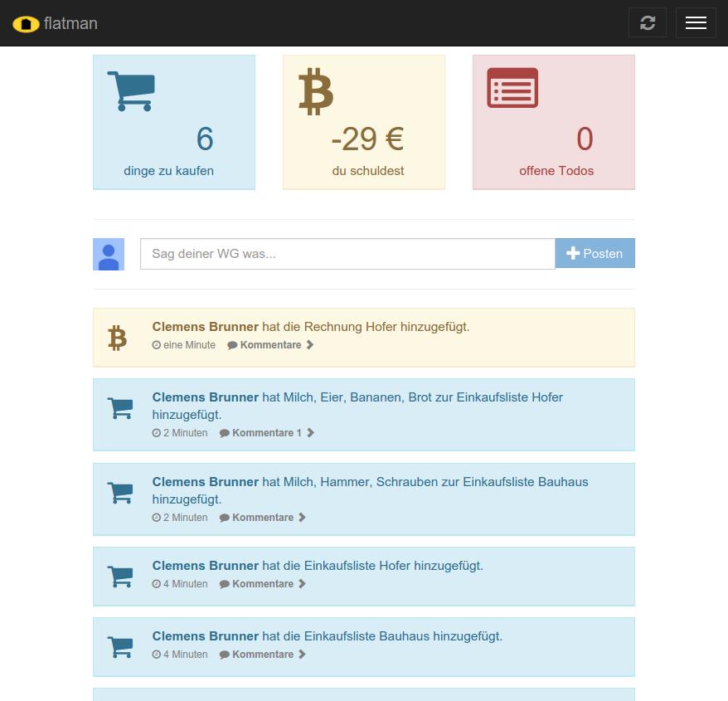Click clock icon in 'die Einkaufsliste Bauhaus' entry
The height and width of the screenshot is (701, 728).
click(157, 655)
